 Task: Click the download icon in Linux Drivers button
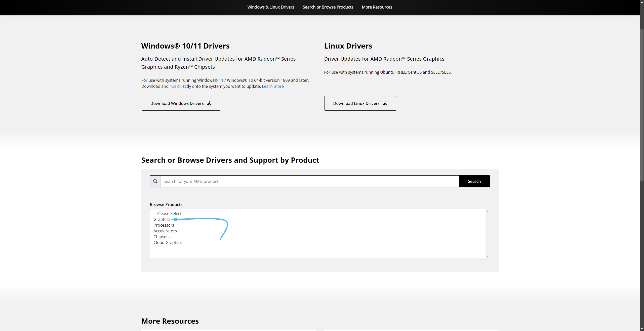pyautogui.click(x=385, y=103)
